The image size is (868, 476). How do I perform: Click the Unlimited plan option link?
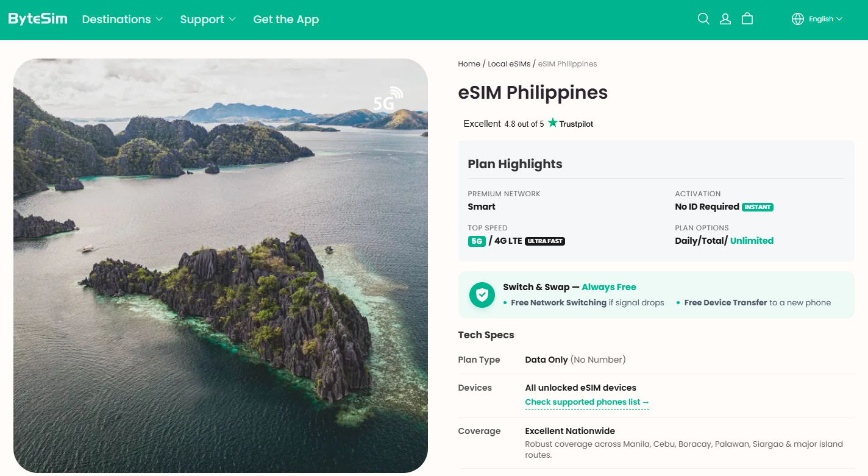pos(752,241)
